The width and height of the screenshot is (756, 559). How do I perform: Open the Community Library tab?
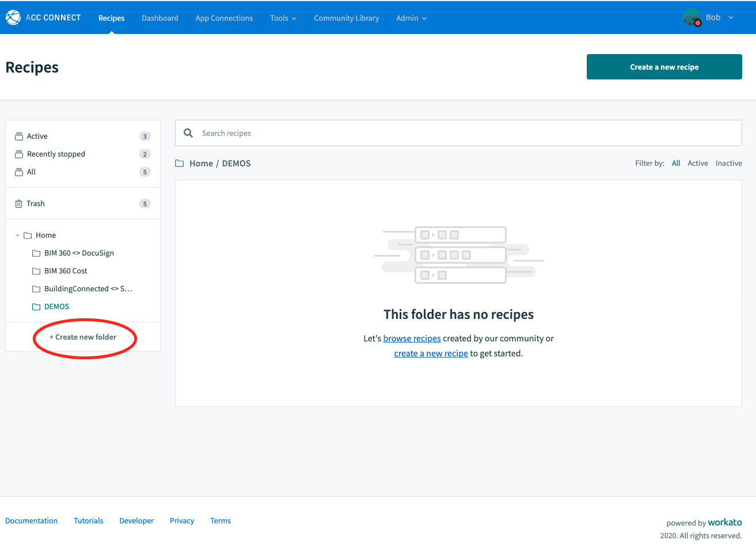pos(347,18)
